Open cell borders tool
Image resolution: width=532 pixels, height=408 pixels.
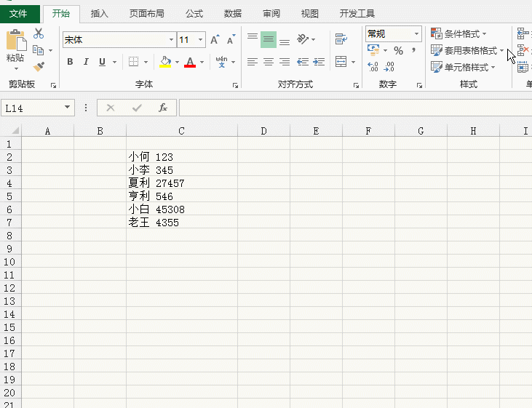(x=133, y=62)
